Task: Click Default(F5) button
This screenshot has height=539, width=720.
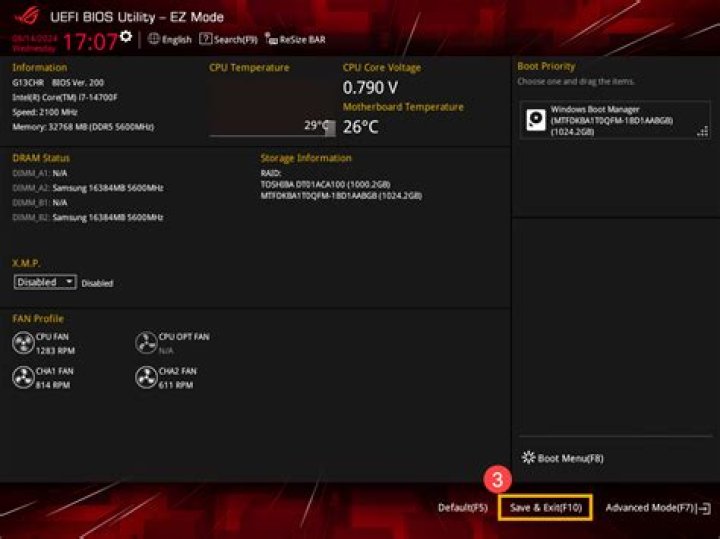Action: coord(462,508)
